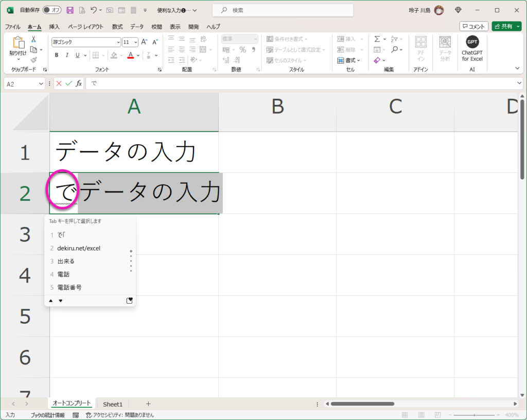Select the dekiru.net/excel IME suggestion
Image resolution: width=527 pixels, height=420 pixels.
(79, 248)
